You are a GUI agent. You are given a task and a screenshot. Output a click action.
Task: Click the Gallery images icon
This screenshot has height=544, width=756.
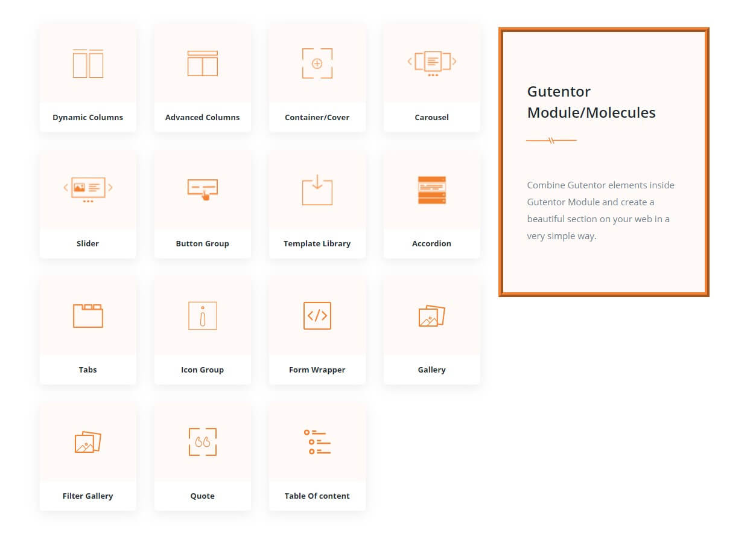pyautogui.click(x=432, y=316)
